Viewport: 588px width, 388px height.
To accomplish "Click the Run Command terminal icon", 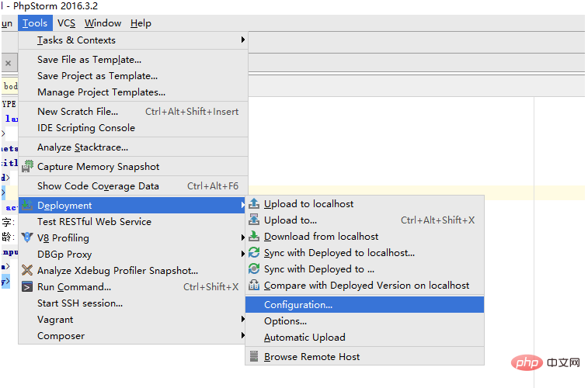I will (x=27, y=287).
